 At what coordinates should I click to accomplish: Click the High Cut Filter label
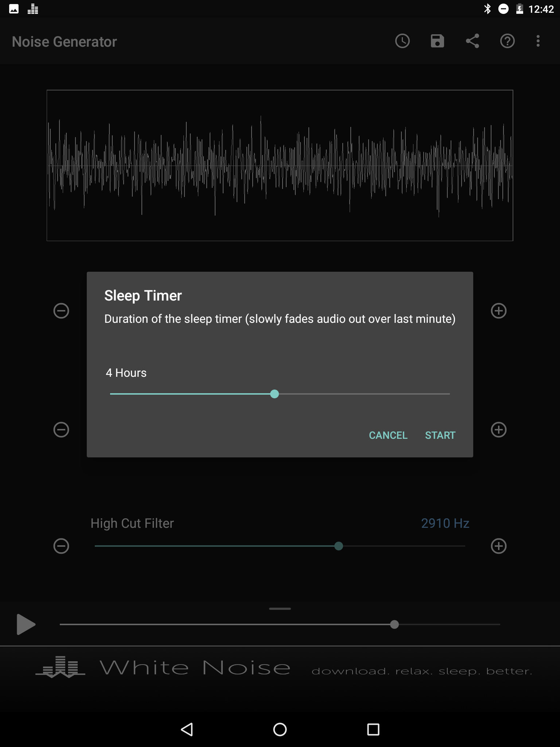[x=132, y=523]
